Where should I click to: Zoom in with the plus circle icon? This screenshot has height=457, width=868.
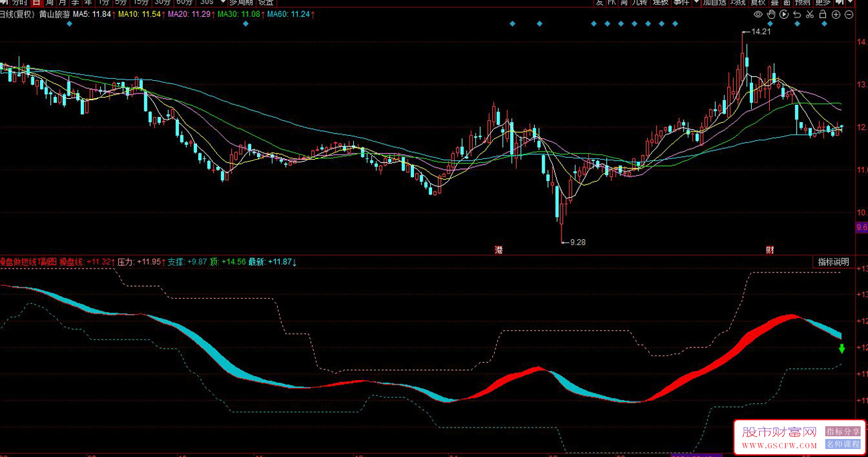(836, 14)
